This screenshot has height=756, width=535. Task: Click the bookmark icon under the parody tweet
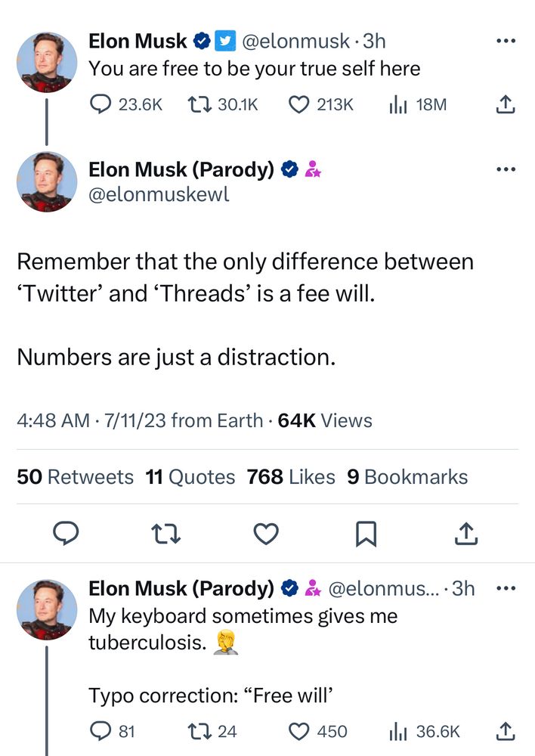366,533
